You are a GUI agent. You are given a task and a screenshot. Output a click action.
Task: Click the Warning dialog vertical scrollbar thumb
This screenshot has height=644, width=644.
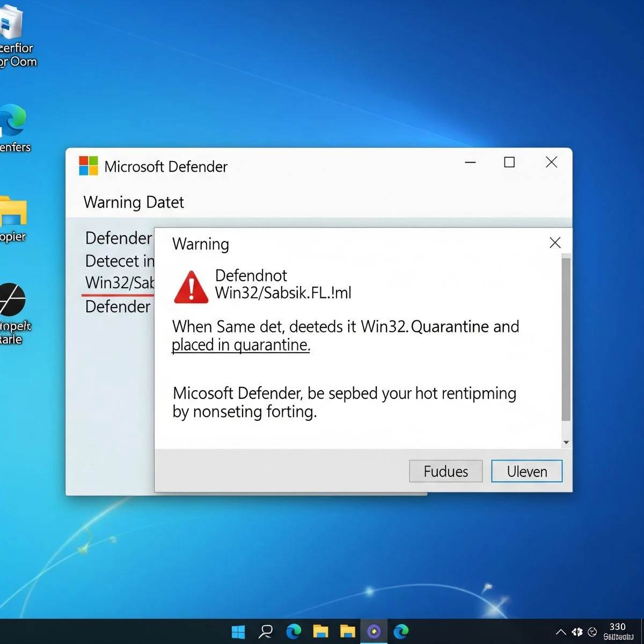coord(566,339)
